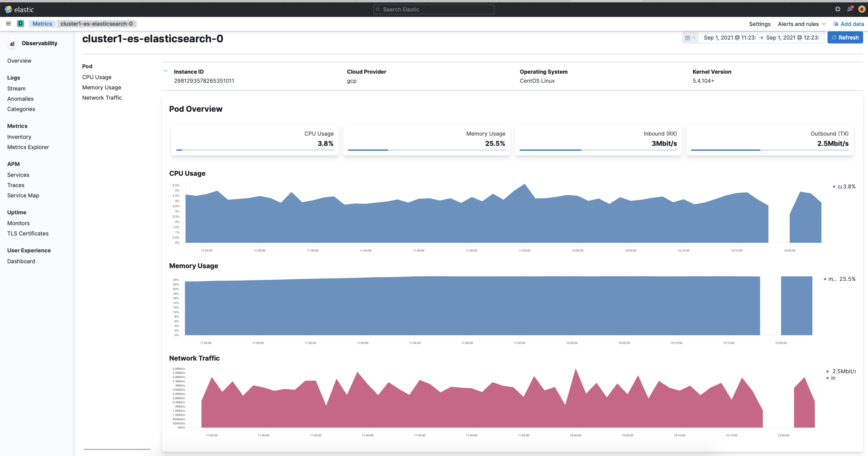Click the Observability bar-chart icon
The width and height of the screenshot is (868, 456).
[12, 43]
